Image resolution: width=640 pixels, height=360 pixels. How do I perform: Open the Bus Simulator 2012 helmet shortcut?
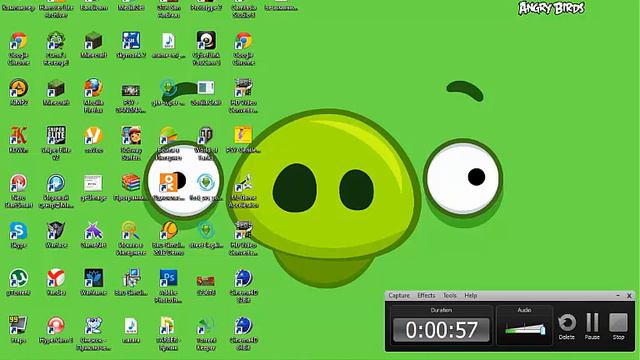tap(169, 231)
